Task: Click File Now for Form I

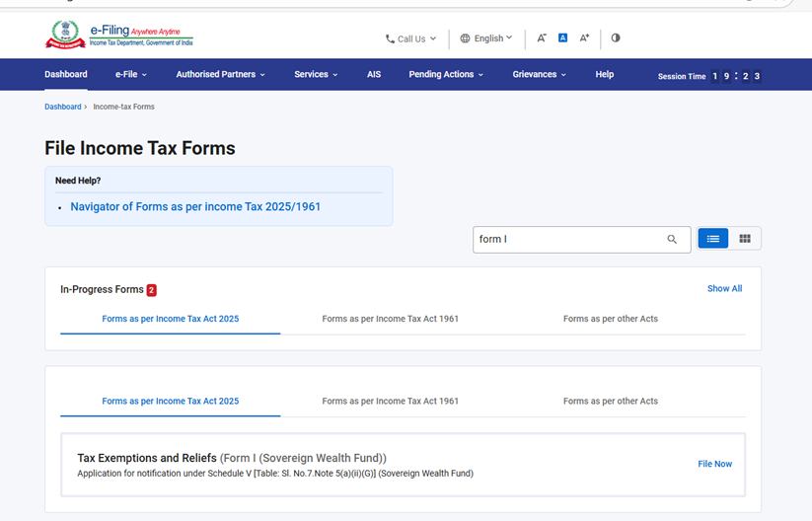Action: 714,464
